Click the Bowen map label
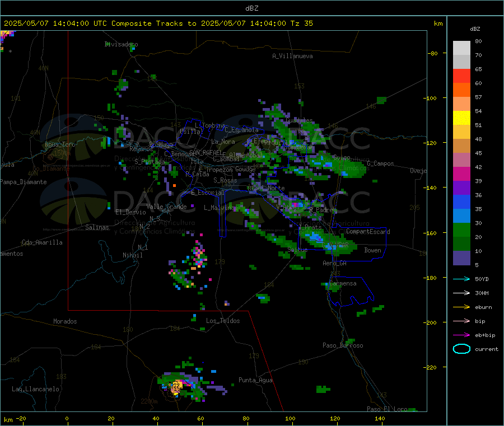Screen dimensions: 504x426 click(x=372, y=250)
